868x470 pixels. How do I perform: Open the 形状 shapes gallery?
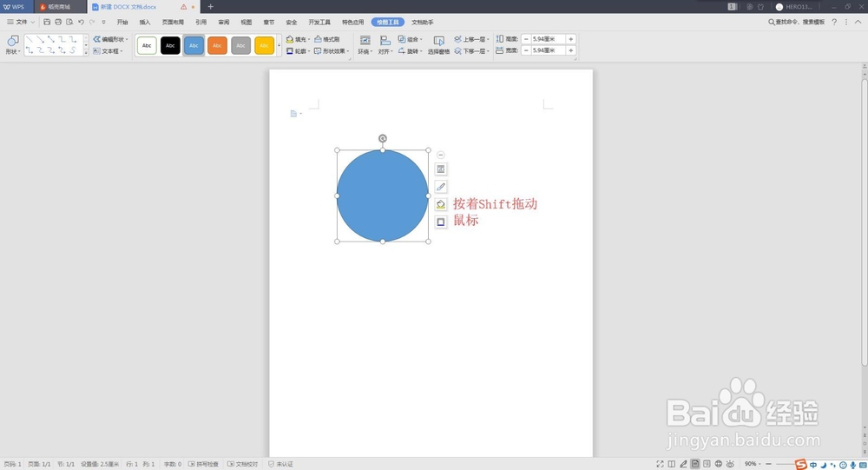13,44
